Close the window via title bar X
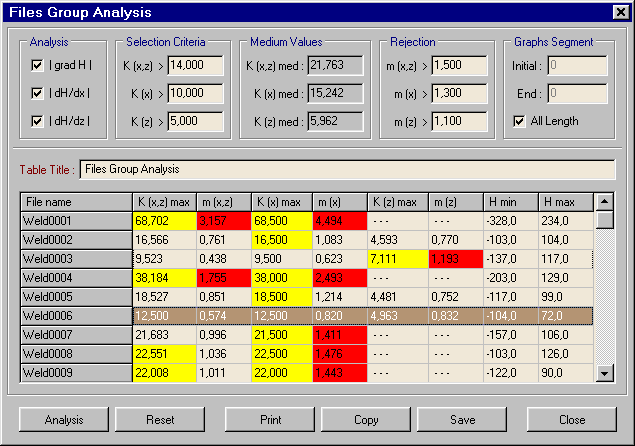 click(619, 13)
